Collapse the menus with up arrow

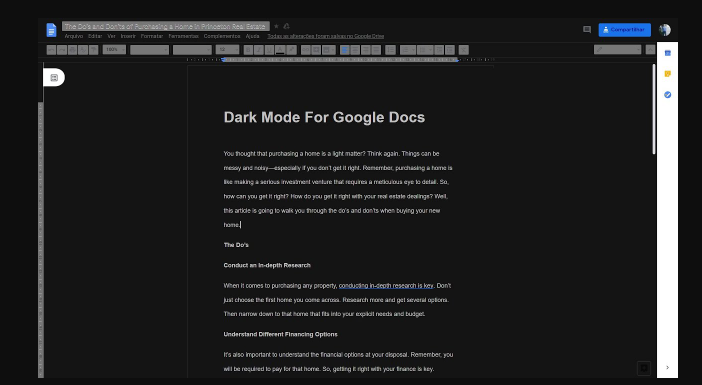pos(650,50)
